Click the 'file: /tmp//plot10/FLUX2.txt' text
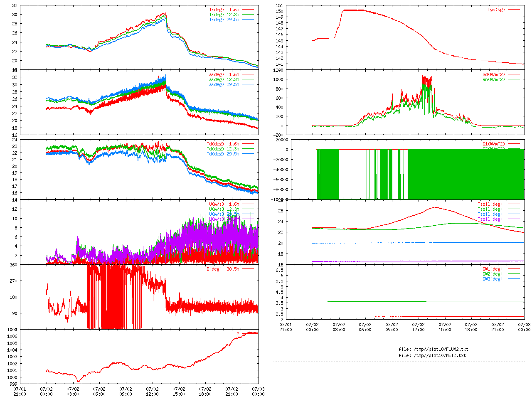 (433, 349)
